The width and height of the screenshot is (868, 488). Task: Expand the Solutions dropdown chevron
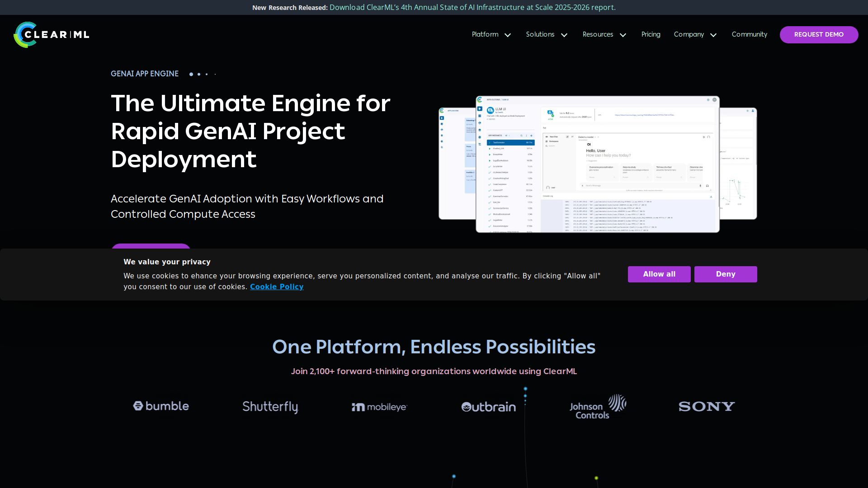pos(564,35)
